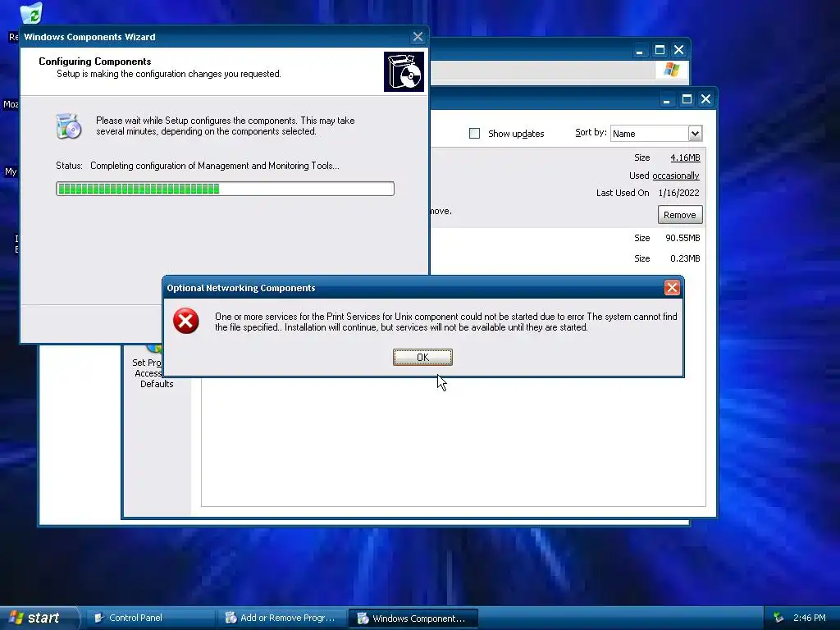840x630 pixels.
Task: Click the 4.16MB size link
Action: [x=685, y=157]
